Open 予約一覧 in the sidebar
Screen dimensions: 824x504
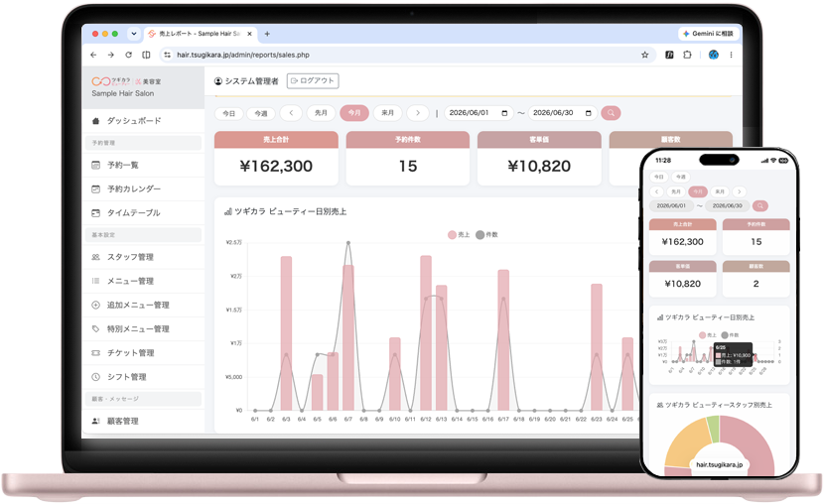(x=143, y=165)
